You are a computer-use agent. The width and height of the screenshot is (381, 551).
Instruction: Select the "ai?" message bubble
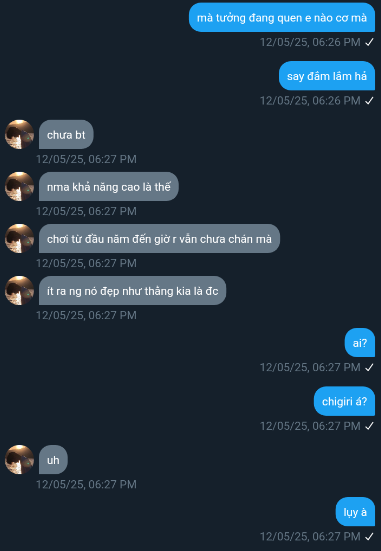tap(360, 343)
